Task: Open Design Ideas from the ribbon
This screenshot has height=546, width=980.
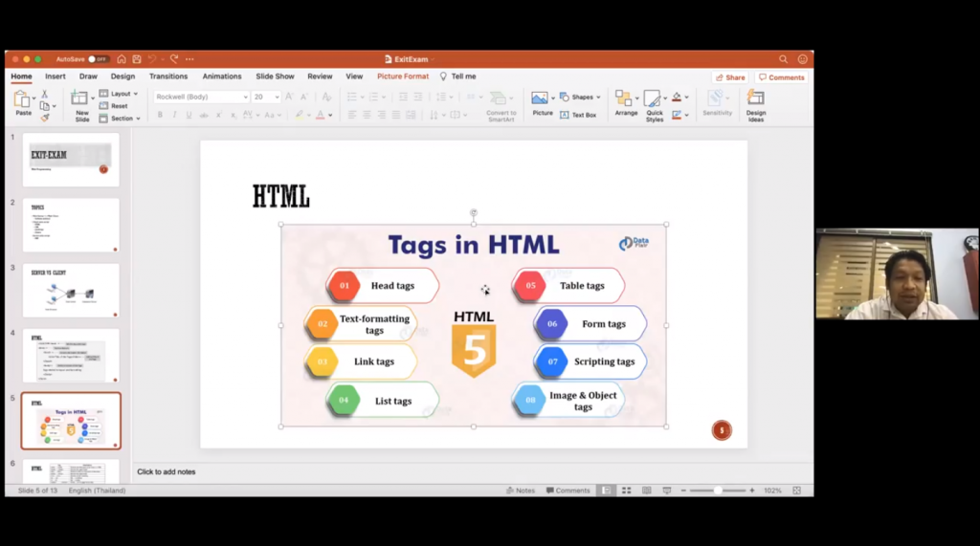Action: [755, 99]
